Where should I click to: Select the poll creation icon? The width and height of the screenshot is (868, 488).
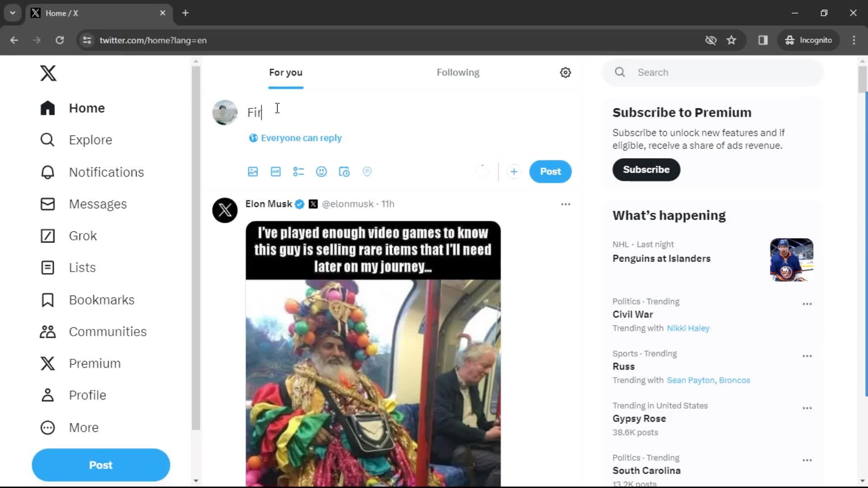[x=298, y=172]
